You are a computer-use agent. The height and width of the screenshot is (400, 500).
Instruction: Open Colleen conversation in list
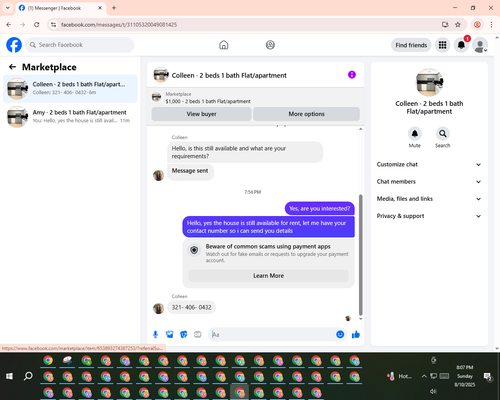pos(70,88)
